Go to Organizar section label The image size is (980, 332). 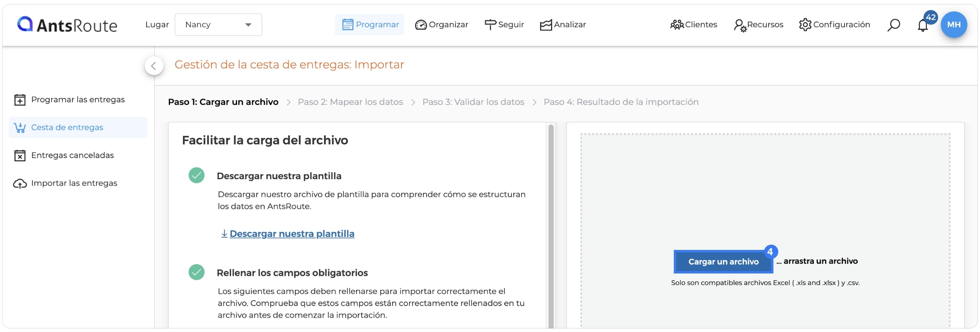[x=449, y=25]
